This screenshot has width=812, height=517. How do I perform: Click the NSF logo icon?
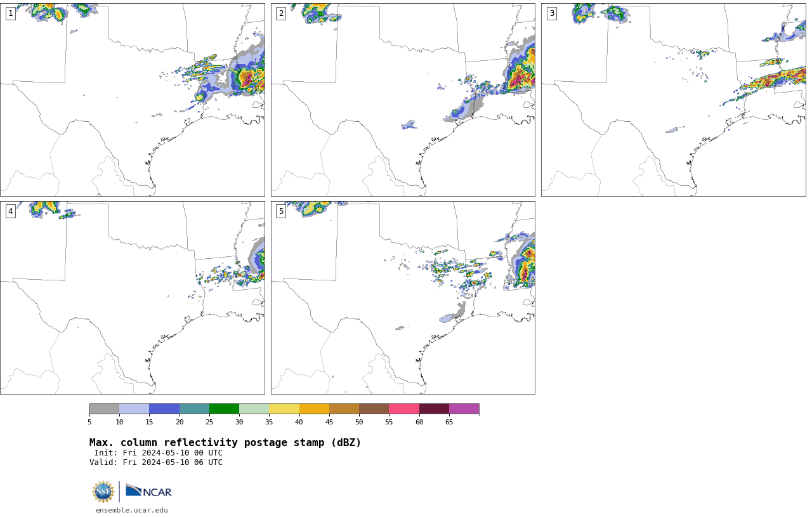[x=103, y=492]
